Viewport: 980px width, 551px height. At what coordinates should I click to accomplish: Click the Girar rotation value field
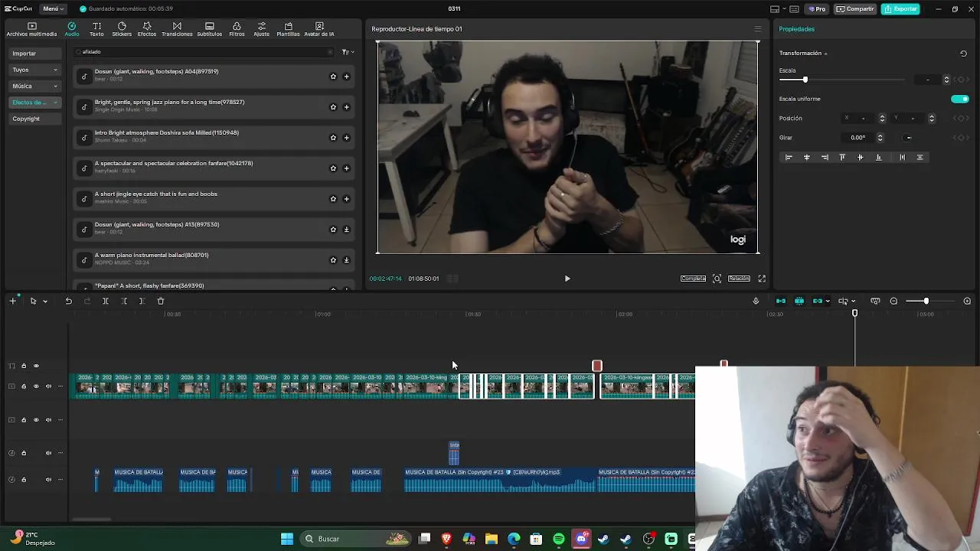[x=858, y=138]
